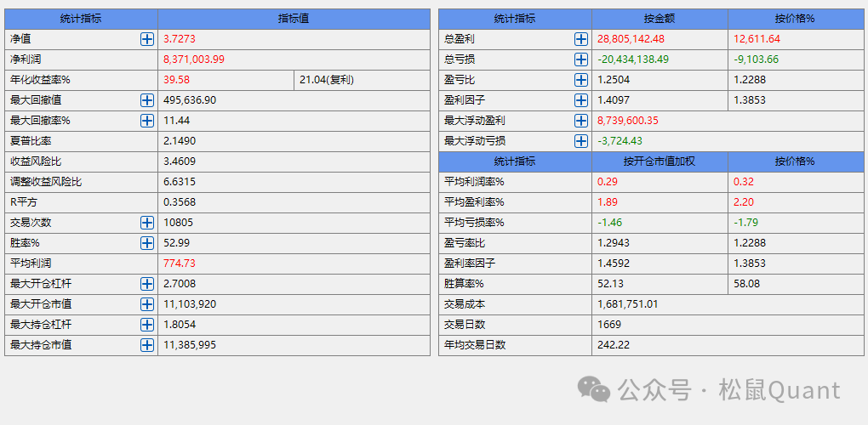Click the 按金额 column header
This screenshot has height=425, width=868.
(660, 19)
